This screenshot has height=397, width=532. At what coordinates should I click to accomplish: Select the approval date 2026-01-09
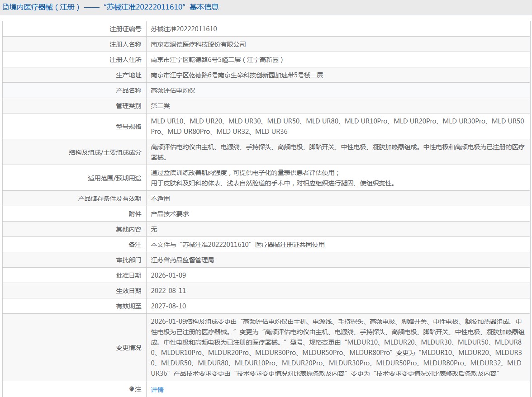click(x=168, y=275)
